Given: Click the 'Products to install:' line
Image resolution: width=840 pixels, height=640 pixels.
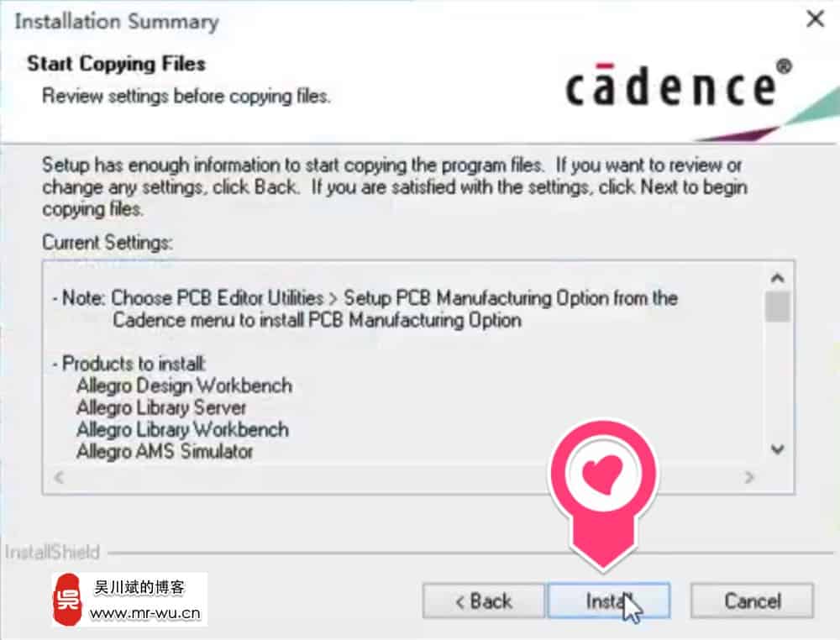Looking at the screenshot, I should (x=129, y=364).
